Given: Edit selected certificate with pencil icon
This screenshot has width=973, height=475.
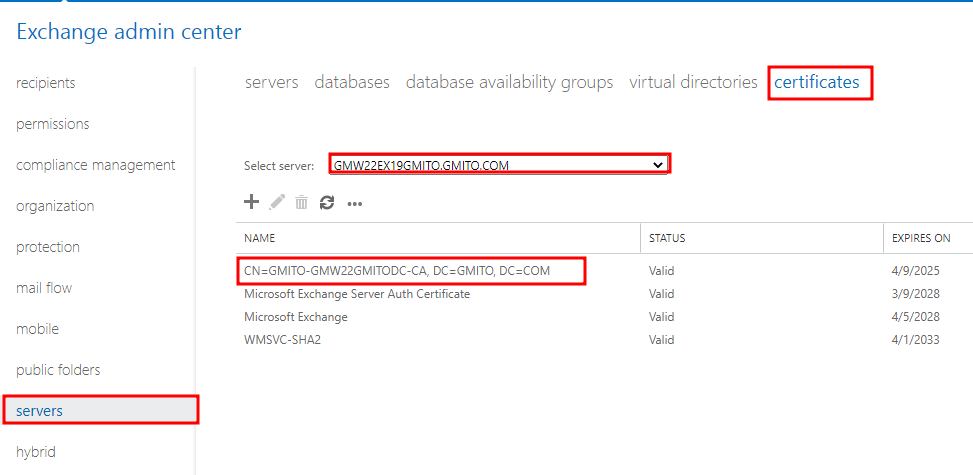Looking at the screenshot, I should click(x=277, y=202).
